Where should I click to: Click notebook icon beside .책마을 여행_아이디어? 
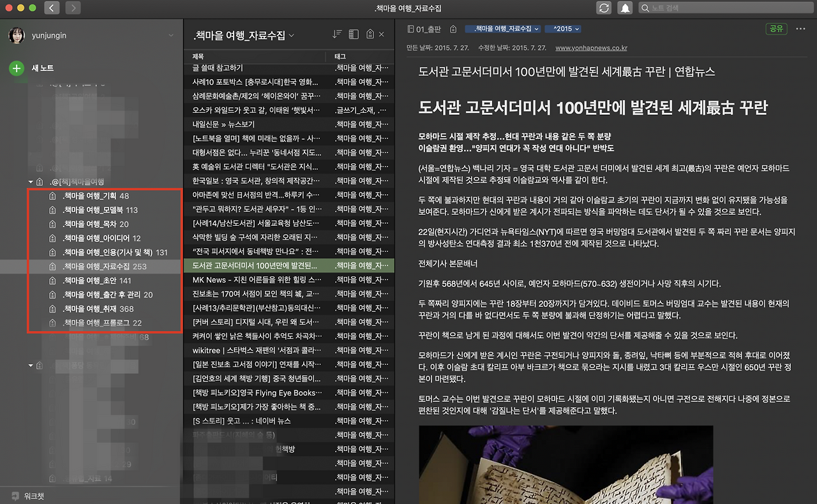click(x=52, y=238)
